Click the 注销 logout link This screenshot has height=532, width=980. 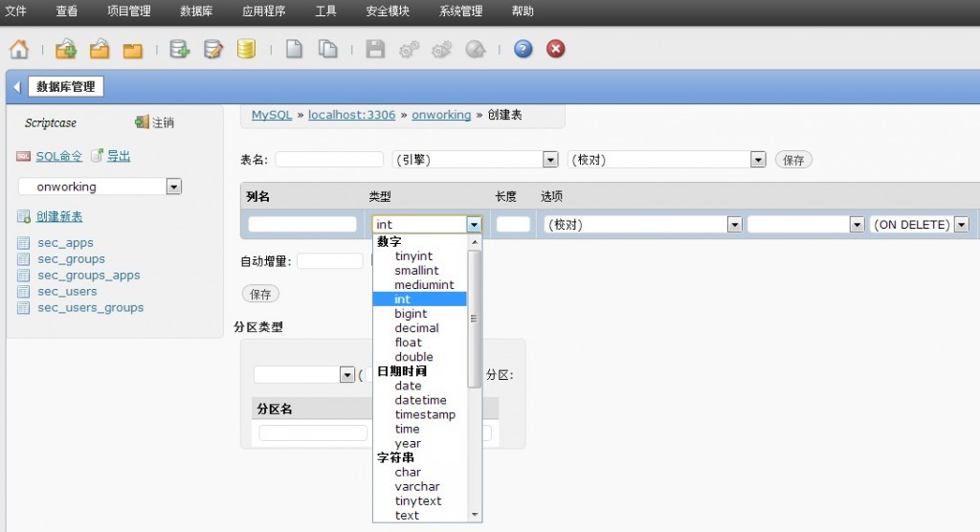pyautogui.click(x=163, y=122)
